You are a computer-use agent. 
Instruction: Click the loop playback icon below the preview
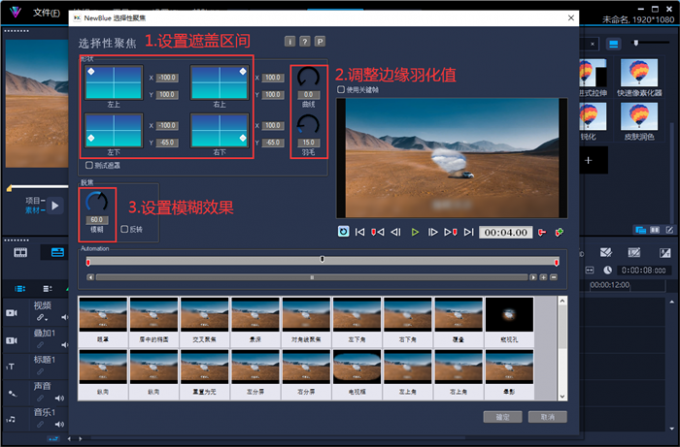[x=343, y=232]
